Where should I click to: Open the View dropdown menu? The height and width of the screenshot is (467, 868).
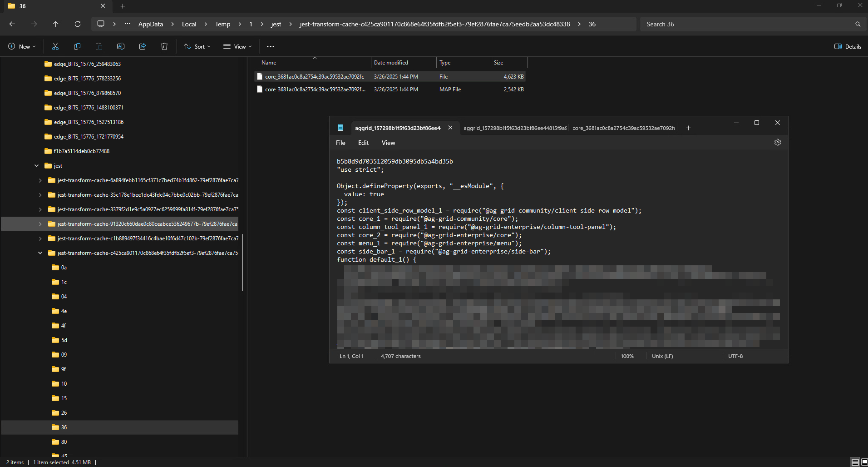[x=237, y=46]
